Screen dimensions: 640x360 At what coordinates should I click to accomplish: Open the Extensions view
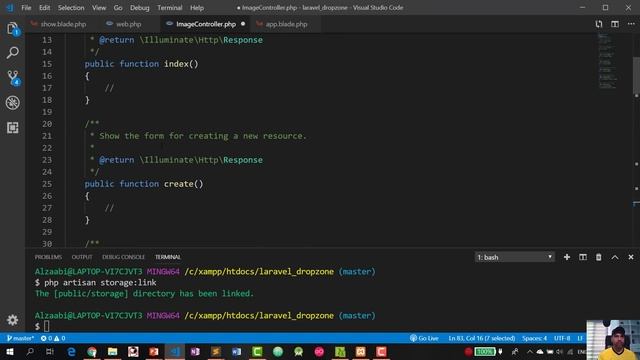point(13,128)
